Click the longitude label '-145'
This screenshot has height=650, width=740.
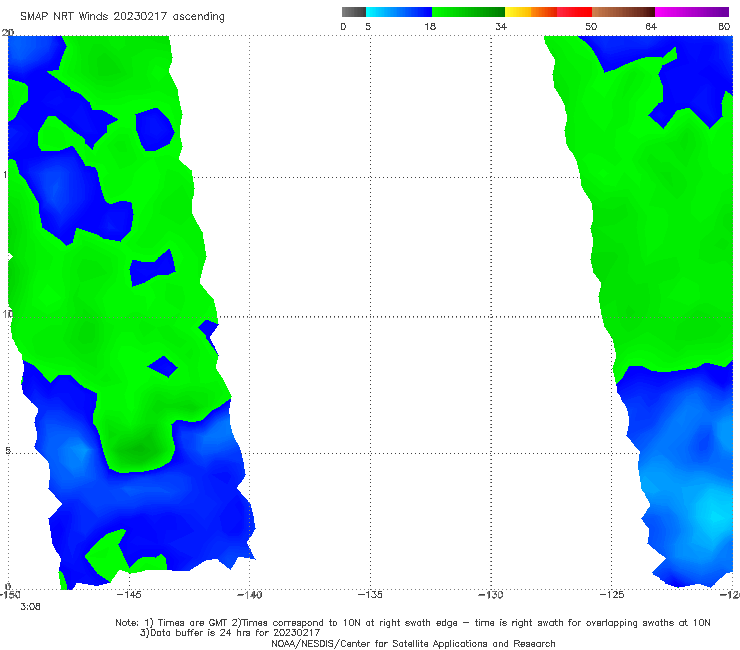(x=128, y=595)
